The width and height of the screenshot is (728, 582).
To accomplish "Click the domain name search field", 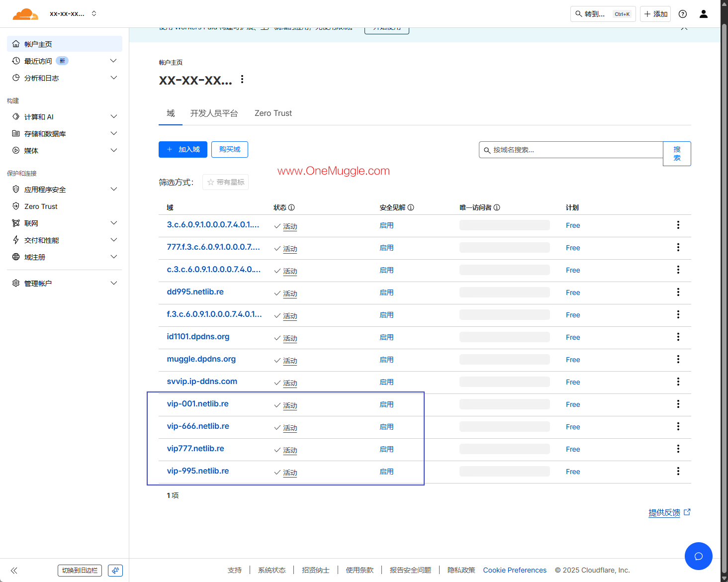I will (x=571, y=150).
